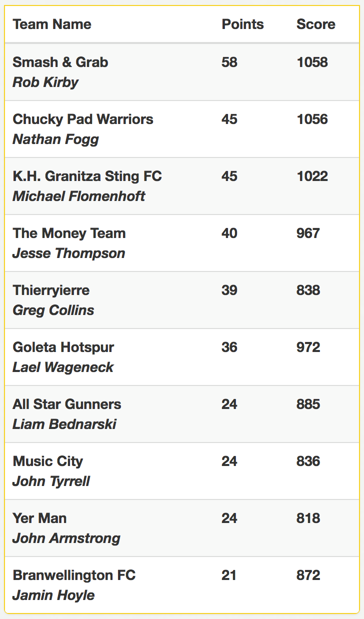This screenshot has height=619, width=364.
Task: Open the Thierryierre team entry
Action: [x=51, y=290]
